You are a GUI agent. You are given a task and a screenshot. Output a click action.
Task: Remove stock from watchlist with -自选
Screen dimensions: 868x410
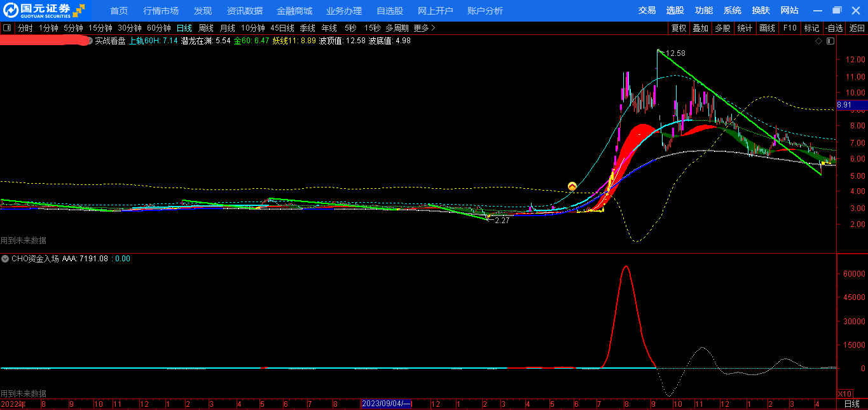click(834, 28)
